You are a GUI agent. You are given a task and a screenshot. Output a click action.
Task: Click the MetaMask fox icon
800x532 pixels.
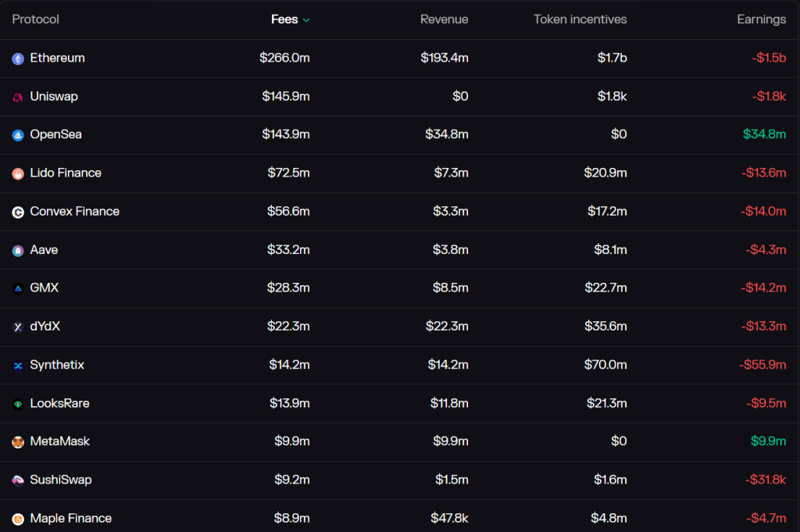coord(18,442)
